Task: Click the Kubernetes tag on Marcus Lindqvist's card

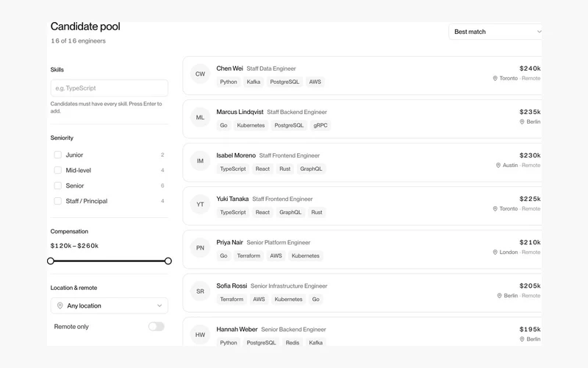Action: point(251,125)
